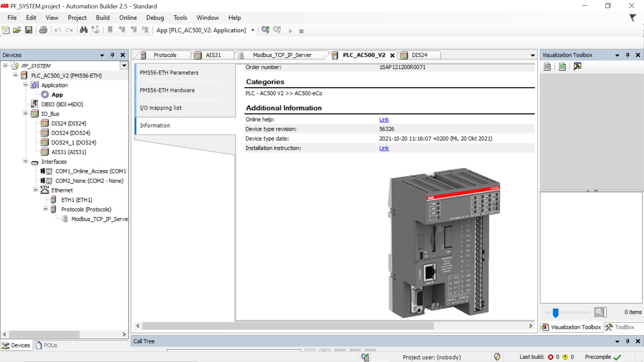This screenshot has width=644, height=362.
Task: Collapse the IO_Bus tree node
Action: tap(25, 114)
